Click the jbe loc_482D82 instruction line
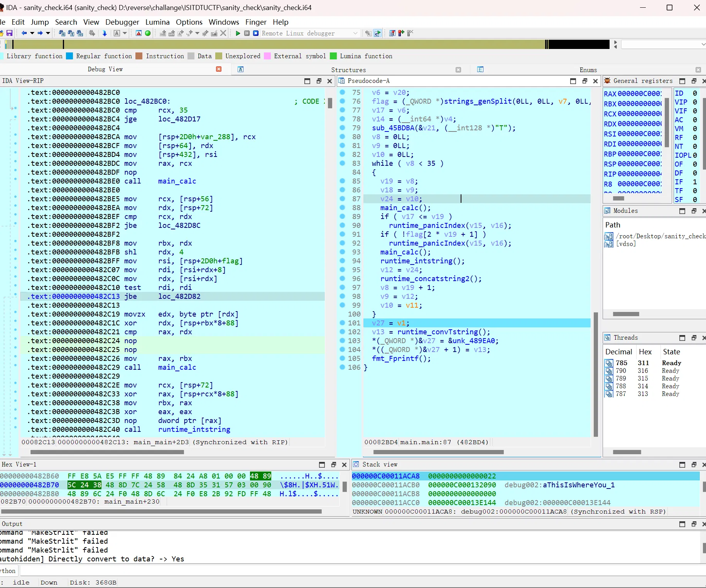 [172, 297]
